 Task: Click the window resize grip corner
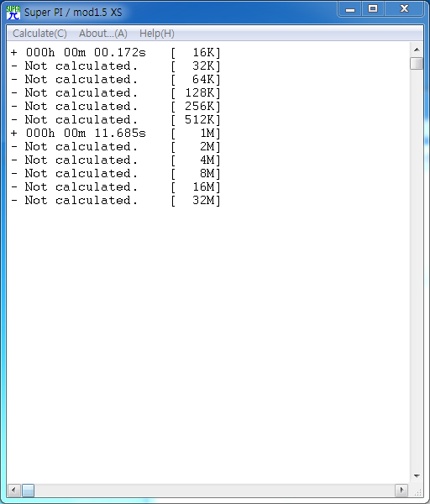click(417, 491)
